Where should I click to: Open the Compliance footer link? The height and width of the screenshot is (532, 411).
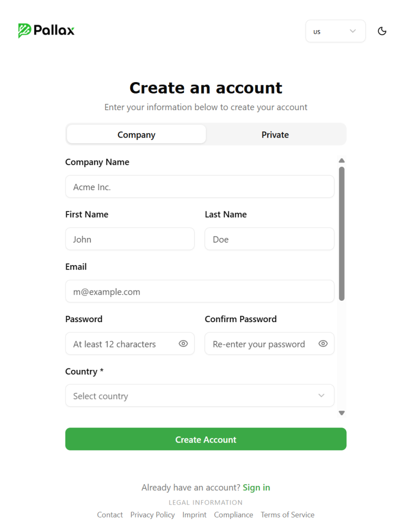[x=234, y=515]
